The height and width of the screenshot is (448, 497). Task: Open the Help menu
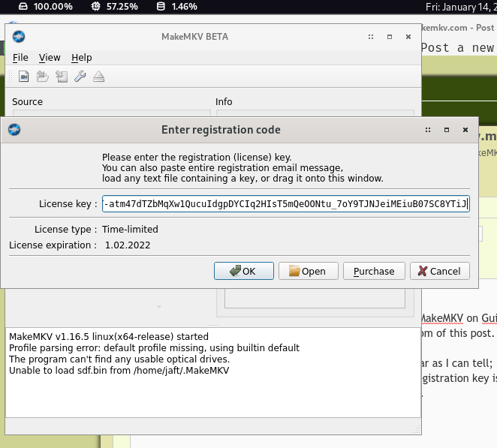click(x=82, y=58)
